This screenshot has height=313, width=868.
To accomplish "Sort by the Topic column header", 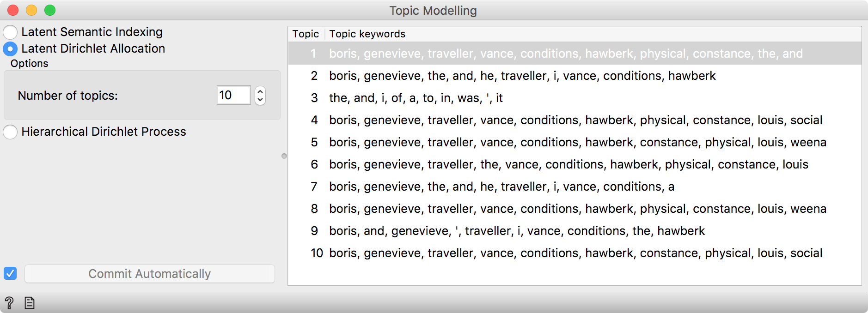I will point(306,34).
